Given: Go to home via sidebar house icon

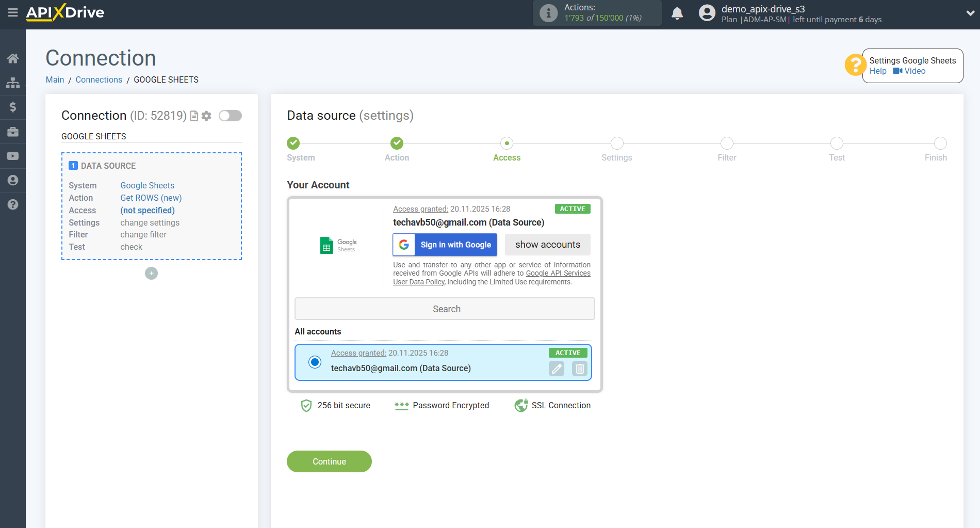Looking at the screenshot, I should tap(13, 58).
